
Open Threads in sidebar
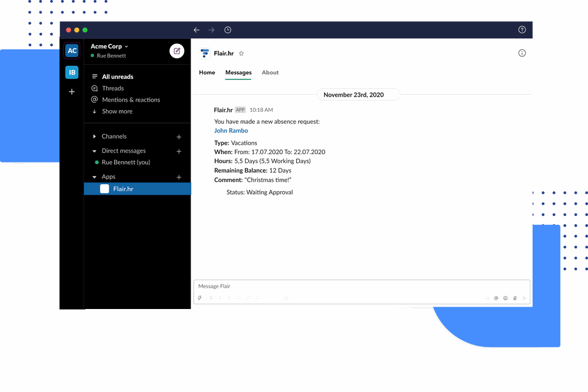112,88
